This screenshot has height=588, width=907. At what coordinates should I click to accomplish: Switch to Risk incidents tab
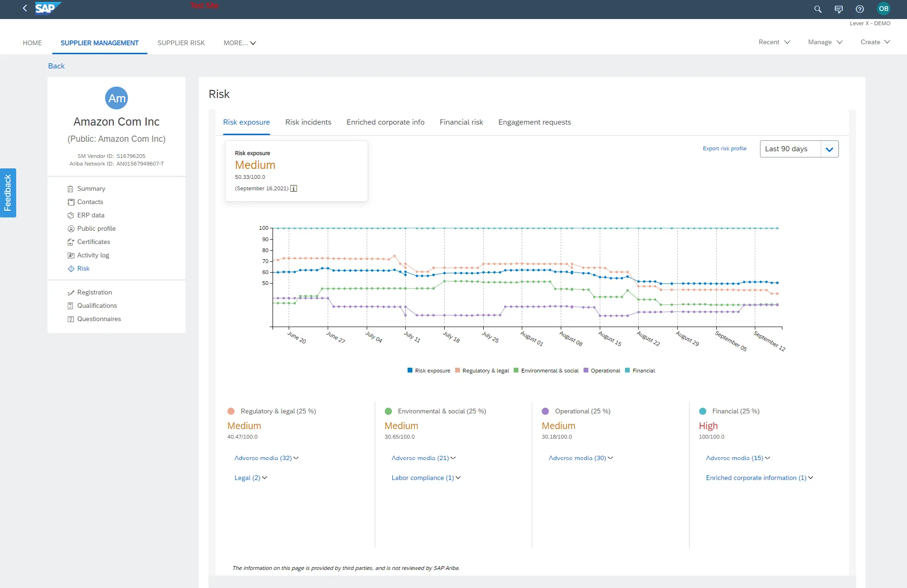[x=308, y=122]
